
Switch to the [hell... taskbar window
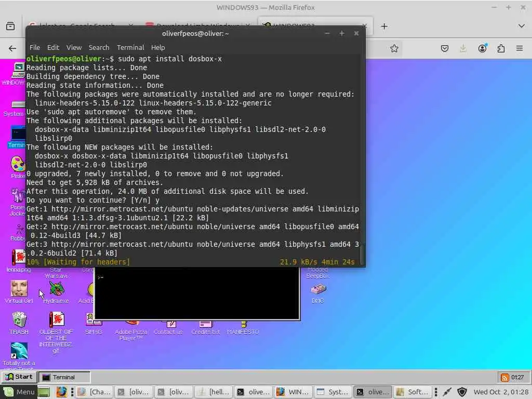click(215, 392)
